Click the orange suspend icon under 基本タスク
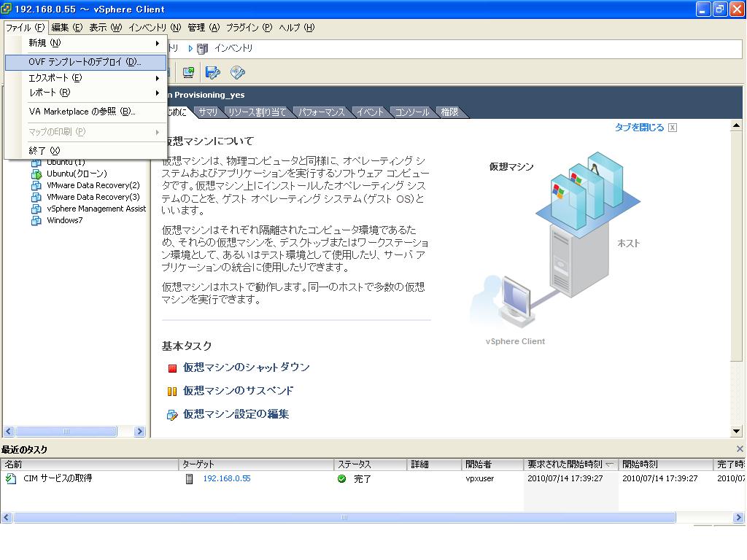This screenshot has width=747, height=560. 172,392
